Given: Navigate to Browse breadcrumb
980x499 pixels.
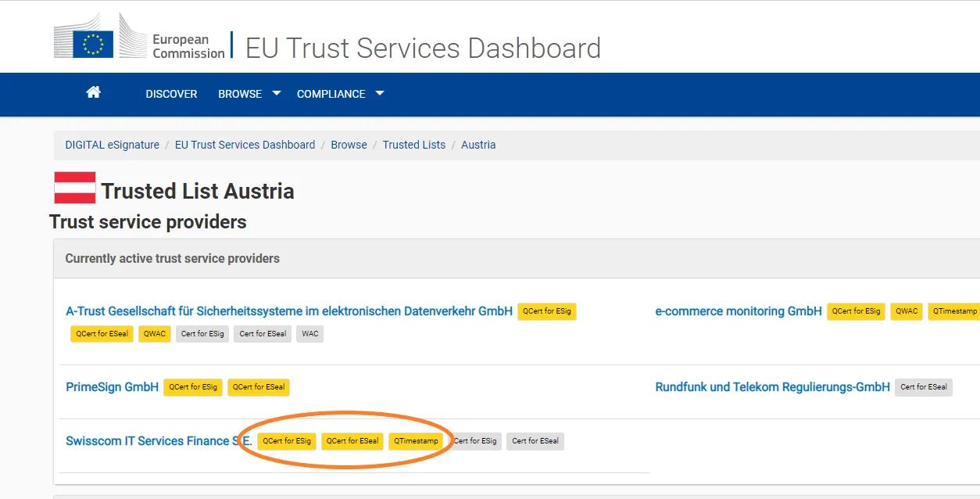Looking at the screenshot, I should 349,145.
